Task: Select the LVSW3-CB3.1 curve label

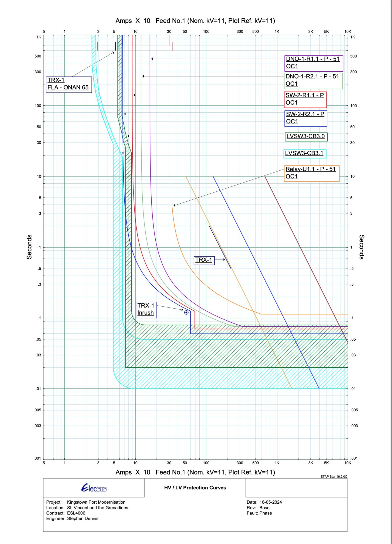Action: pos(304,153)
